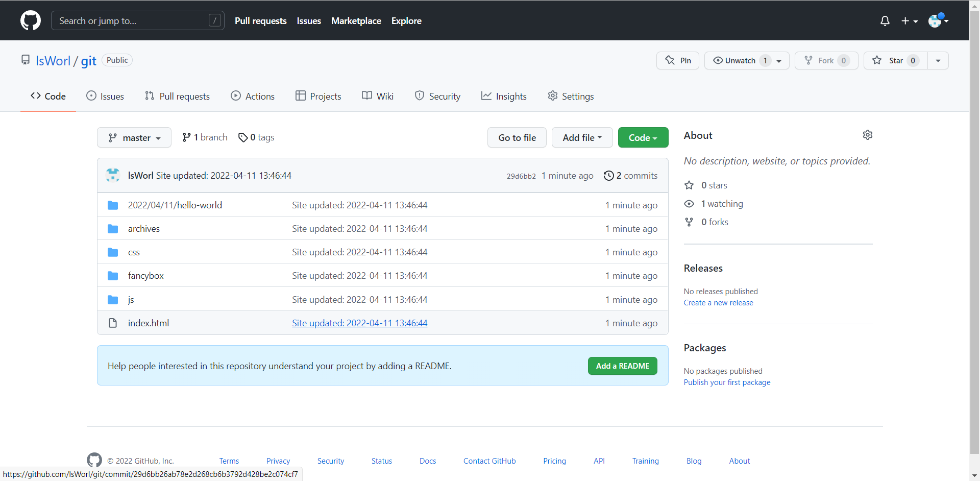The image size is (980, 481).
Task: Open the Actions tab
Action: click(x=253, y=96)
